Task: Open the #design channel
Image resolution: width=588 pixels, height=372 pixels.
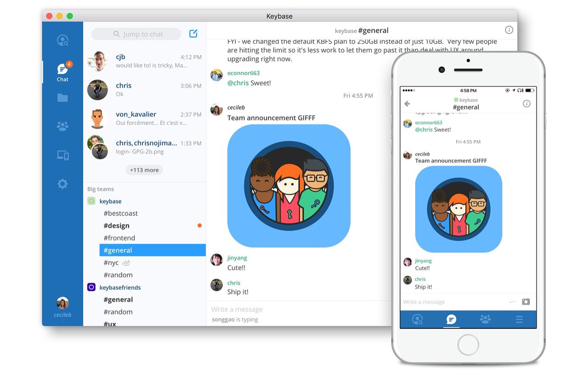Action: [117, 226]
